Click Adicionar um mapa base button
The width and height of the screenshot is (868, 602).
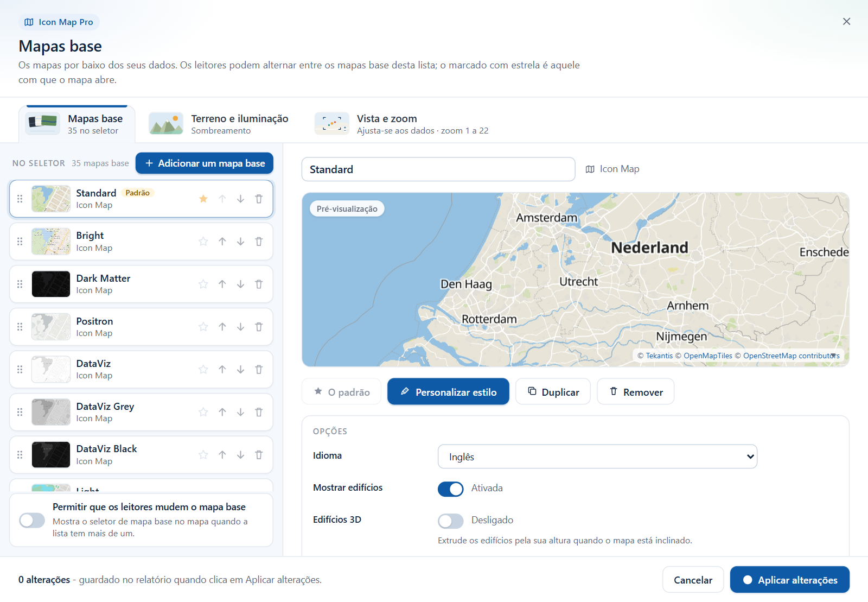(x=205, y=163)
